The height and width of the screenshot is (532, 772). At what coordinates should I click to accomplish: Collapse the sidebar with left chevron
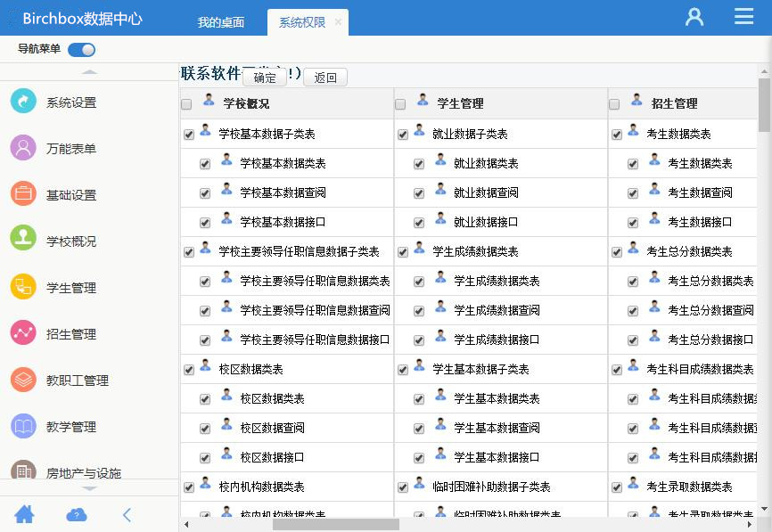click(x=127, y=515)
